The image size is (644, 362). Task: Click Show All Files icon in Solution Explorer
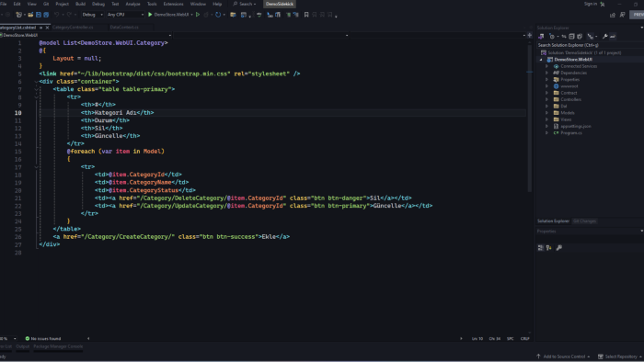[580, 37]
